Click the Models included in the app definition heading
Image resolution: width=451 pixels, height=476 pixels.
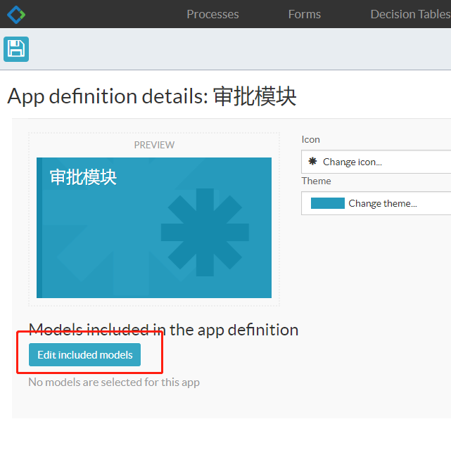tap(163, 330)
